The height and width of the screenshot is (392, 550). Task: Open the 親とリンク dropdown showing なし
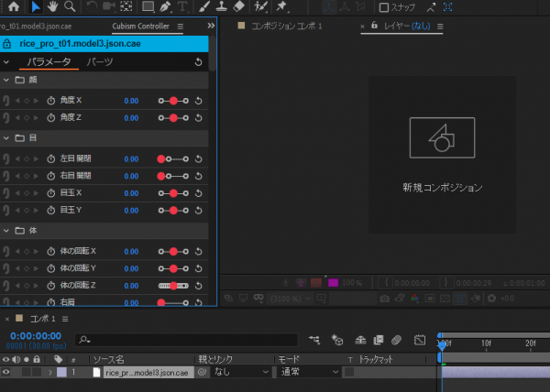click(240, 373)
